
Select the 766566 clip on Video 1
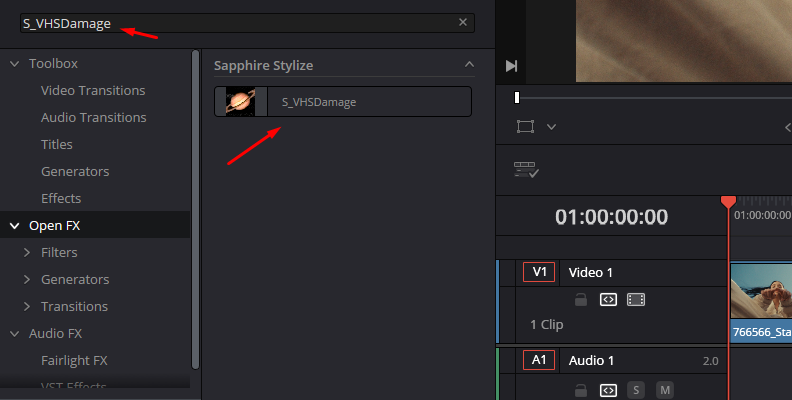tap(761, 303)
